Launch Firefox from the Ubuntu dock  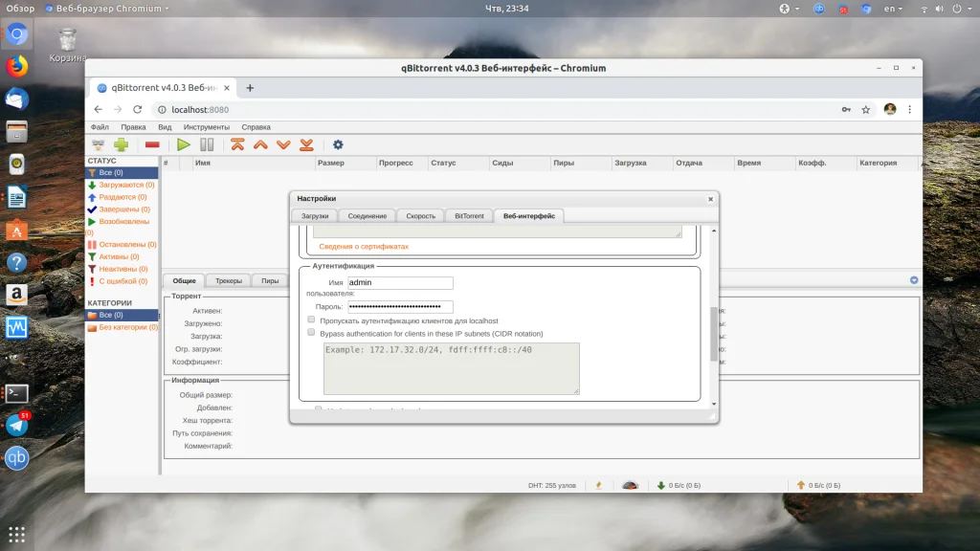pos(17,66)
